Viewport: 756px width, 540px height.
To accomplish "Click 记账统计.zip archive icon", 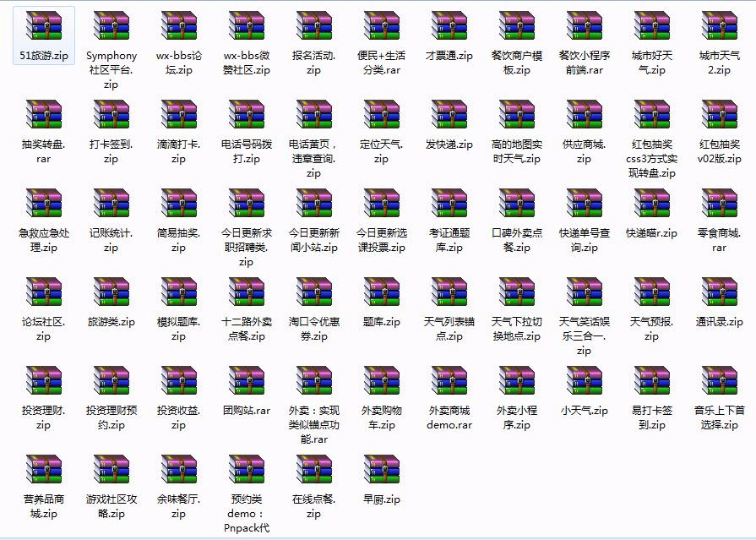I will point(111,203).
